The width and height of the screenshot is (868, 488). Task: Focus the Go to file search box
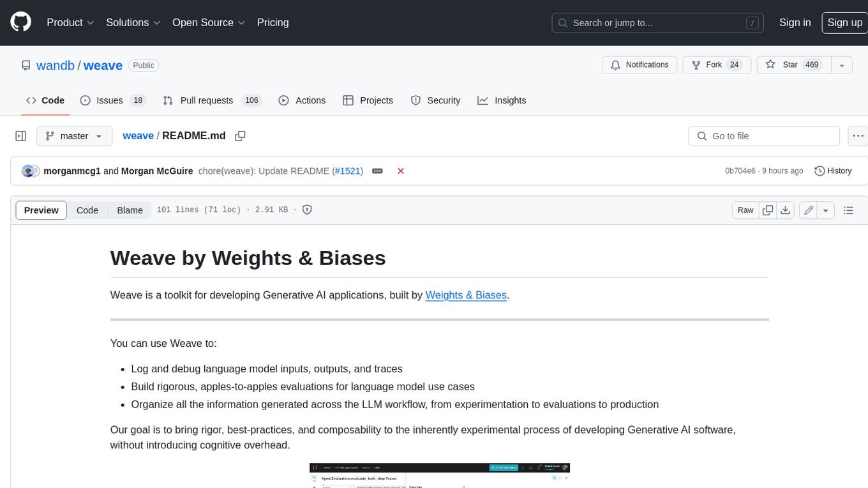(x=764, y=136)
